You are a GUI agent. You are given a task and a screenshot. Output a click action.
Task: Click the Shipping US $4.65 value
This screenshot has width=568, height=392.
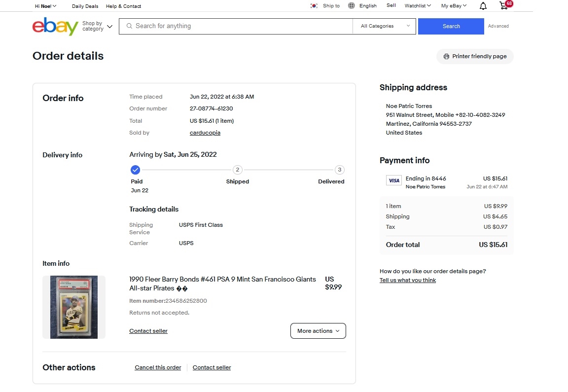coord(495,216)
